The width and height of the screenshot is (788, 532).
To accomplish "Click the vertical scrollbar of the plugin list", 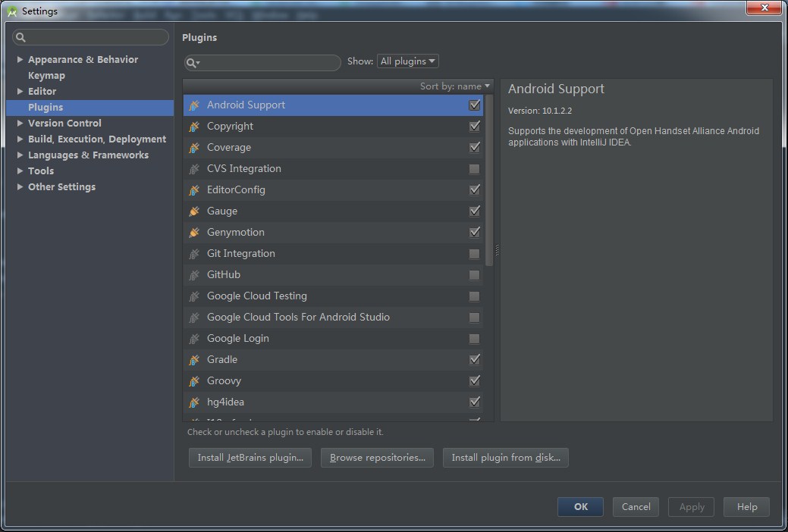I will tap(489, 180).
